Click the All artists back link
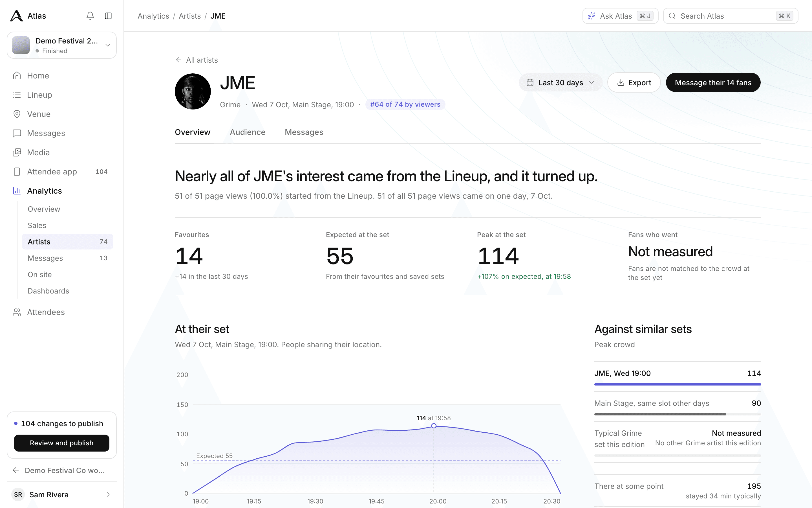 point(197,60)
